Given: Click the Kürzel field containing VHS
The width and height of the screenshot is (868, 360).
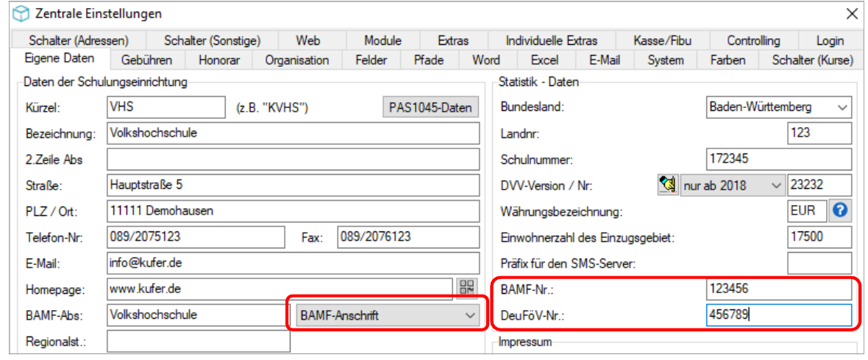Looking at the screenshot, I should [x=166, y=107].
